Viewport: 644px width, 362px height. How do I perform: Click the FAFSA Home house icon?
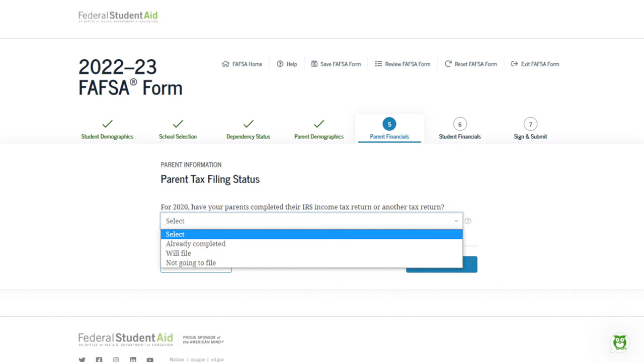tap(225, 64)
